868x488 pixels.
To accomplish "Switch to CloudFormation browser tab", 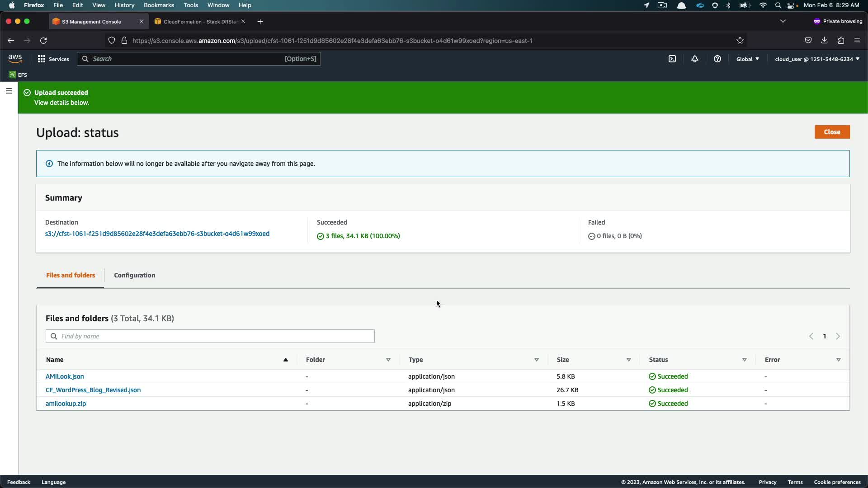I will coord(199,22).
